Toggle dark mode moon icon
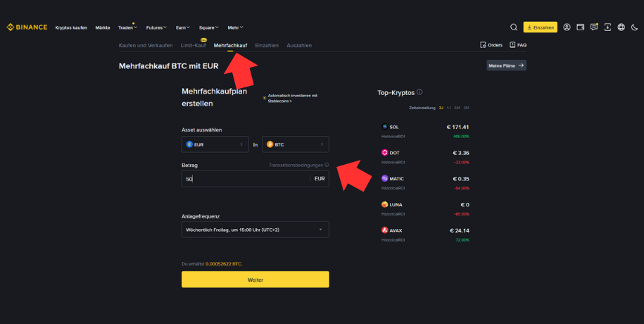 point(635,27)
